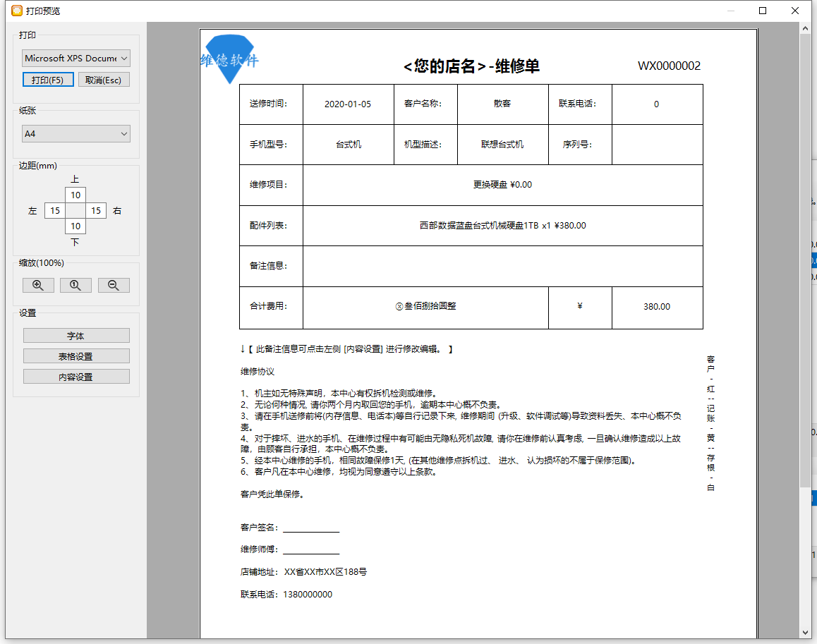Click the total amount 380.00 cell
Screen dimensions: 817x644
(657, 307)
